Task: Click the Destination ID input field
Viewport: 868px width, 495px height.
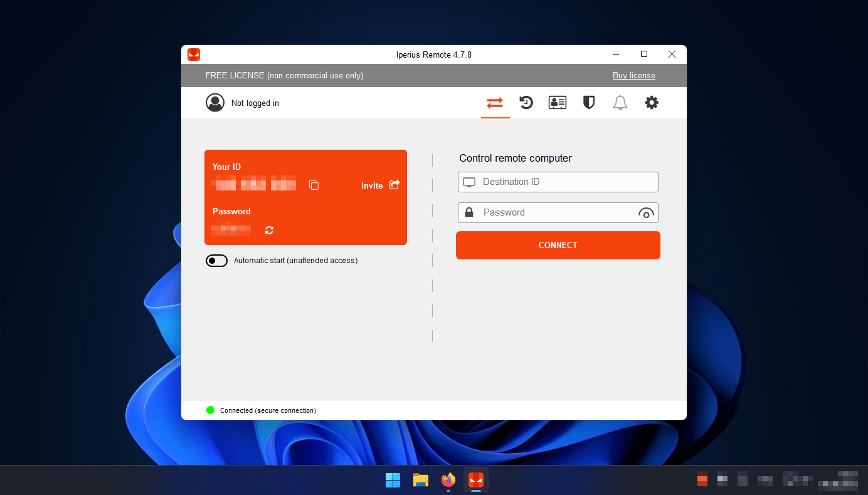Action: click(x=558, y=182)
